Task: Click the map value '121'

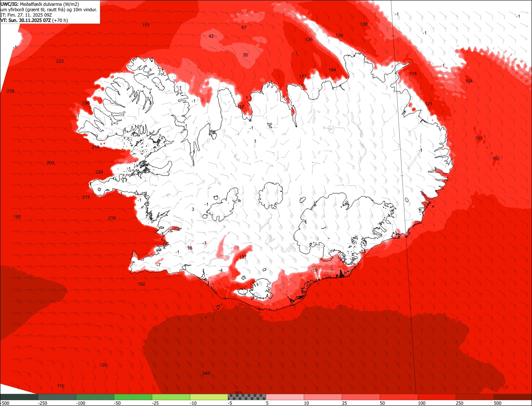Action: (429, 103)
